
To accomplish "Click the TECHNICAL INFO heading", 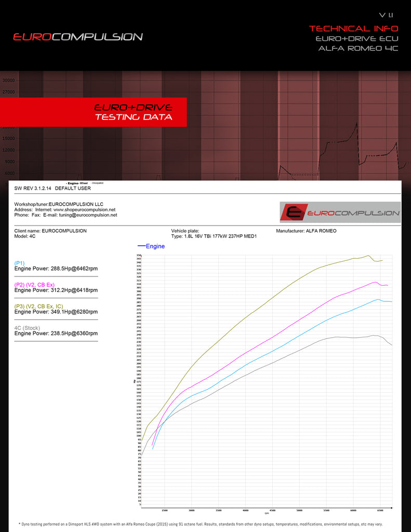I will (353, 29).
